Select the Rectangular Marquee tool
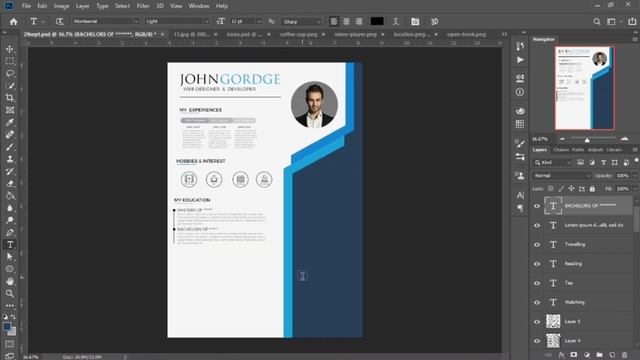 pos(10,61)
